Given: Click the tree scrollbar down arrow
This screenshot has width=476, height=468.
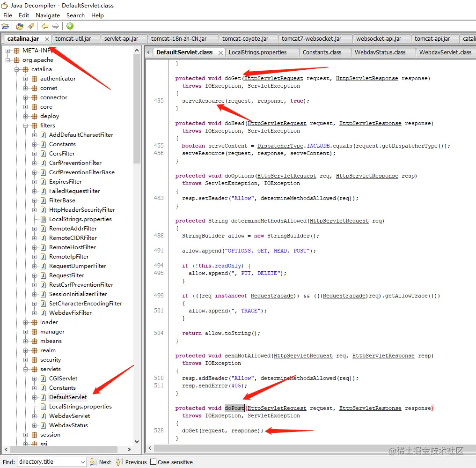Looking at the screenshot, I should pyautogui.click(x=137, y=442).
